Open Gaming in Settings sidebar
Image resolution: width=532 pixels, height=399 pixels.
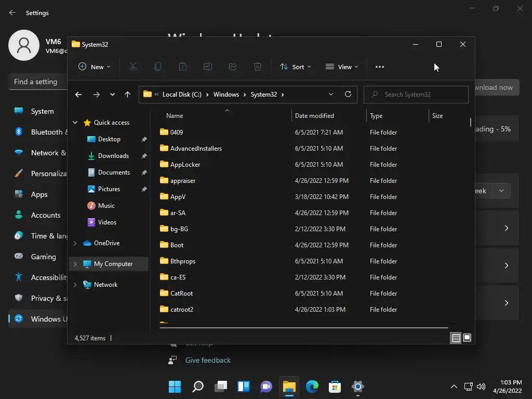tap(38, 257)
